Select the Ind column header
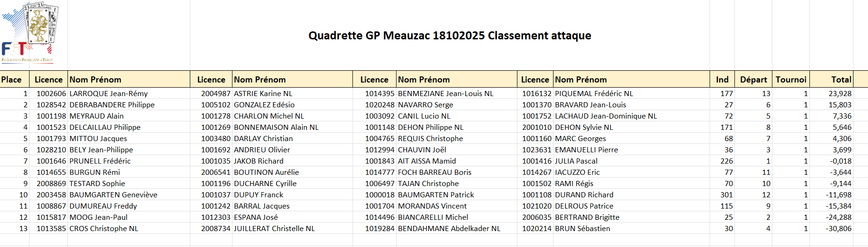 722,80
